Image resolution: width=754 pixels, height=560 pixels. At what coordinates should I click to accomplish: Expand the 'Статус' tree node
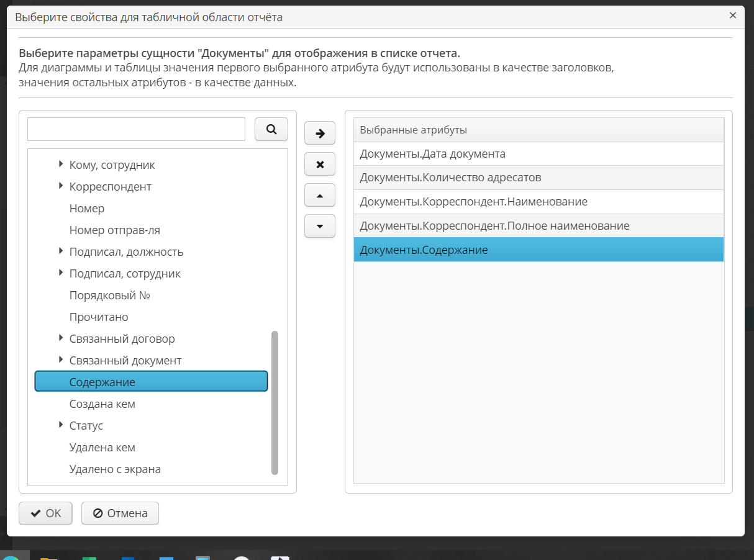pos(61,425)
